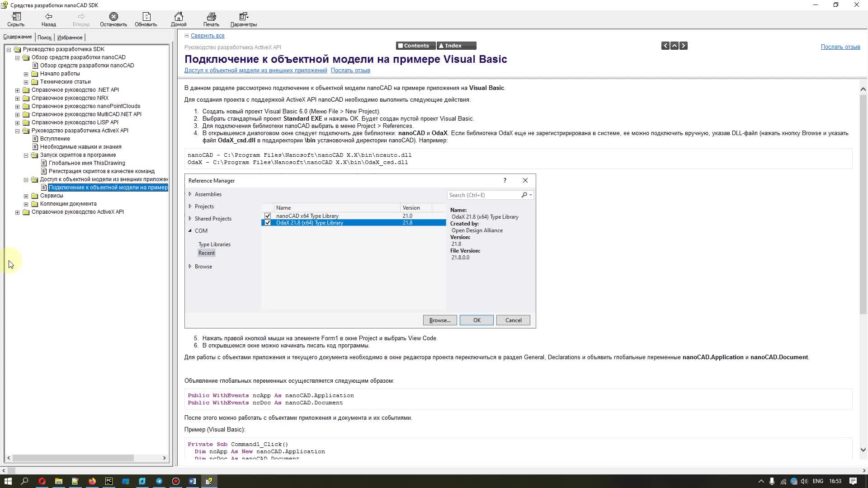Click the tree pane horizontal scrollbar thumb
Screen dimensions: 868x488
[73, 458]
